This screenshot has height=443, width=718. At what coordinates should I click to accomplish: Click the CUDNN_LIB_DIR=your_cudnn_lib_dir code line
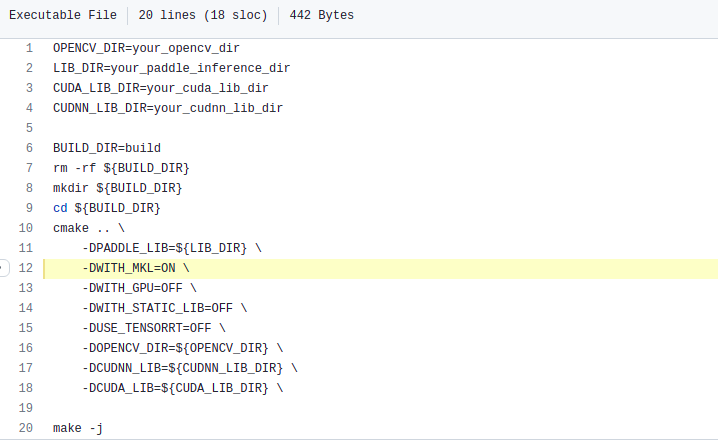pos(168,108)
